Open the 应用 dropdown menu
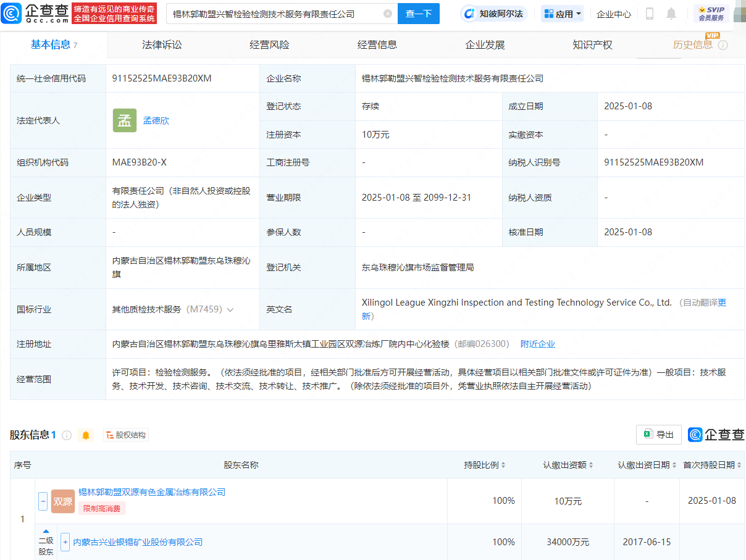This screenshot has width=746, height=560. coord(562,14)
